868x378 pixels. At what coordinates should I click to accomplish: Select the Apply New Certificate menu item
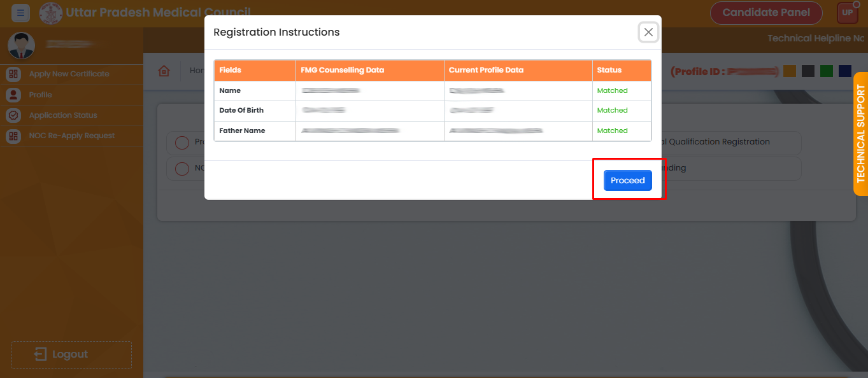click(69, 74)
